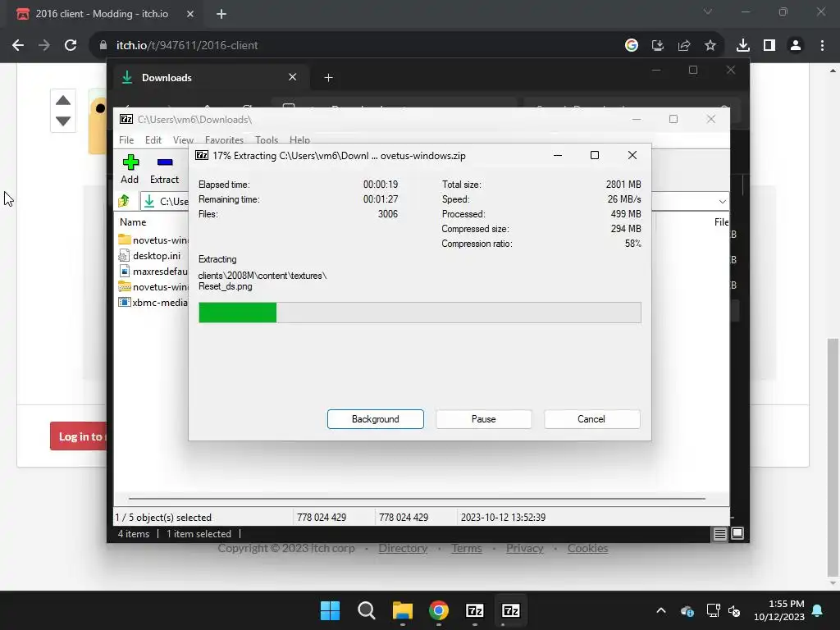Click the 2016 client browser tab
Screen dimensions: 840x630
pos(102,14)
